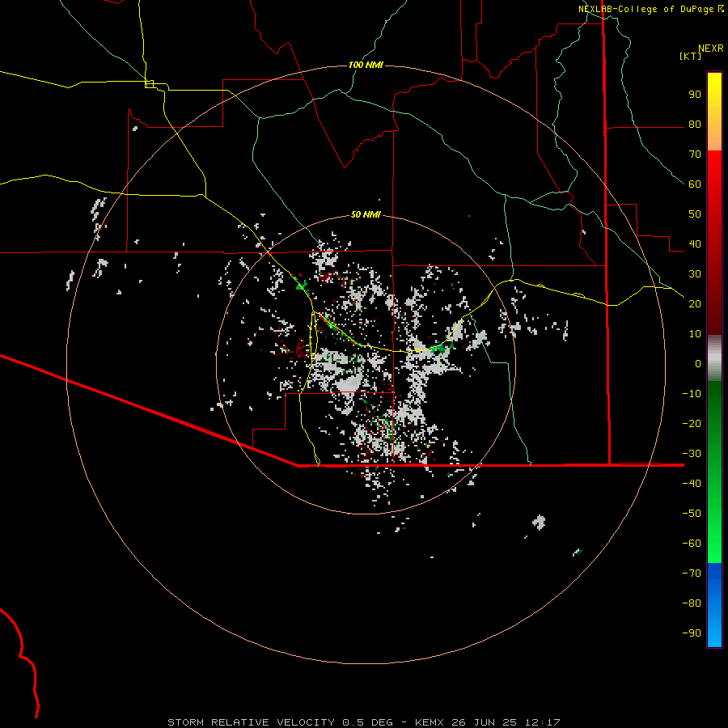
Task: Click the 0.5 DEG elevation text in the footer
Action: [368, 722]
